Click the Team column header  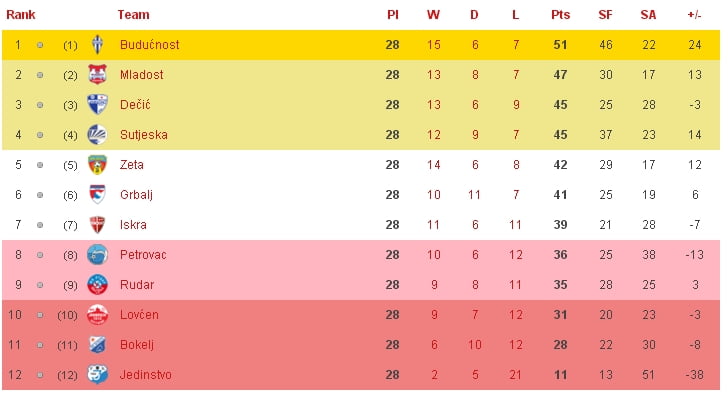point(134,15)
